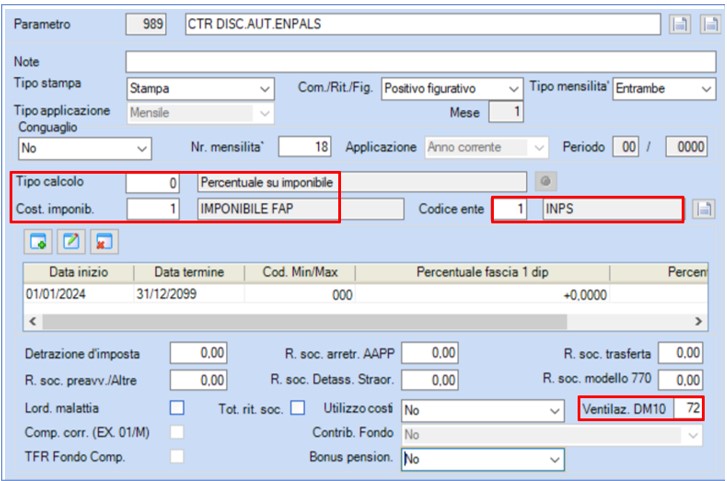Screen dimensions: 727x481
Task: Click the IMPONIBILE FAP description field
Action: 300,209
